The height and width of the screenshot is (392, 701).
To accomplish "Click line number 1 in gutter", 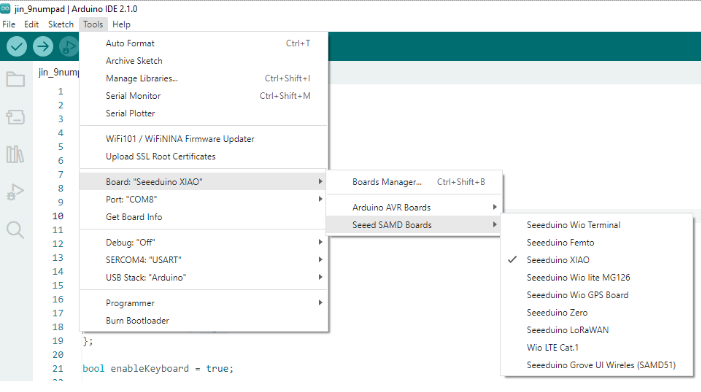I will (61, 91).
